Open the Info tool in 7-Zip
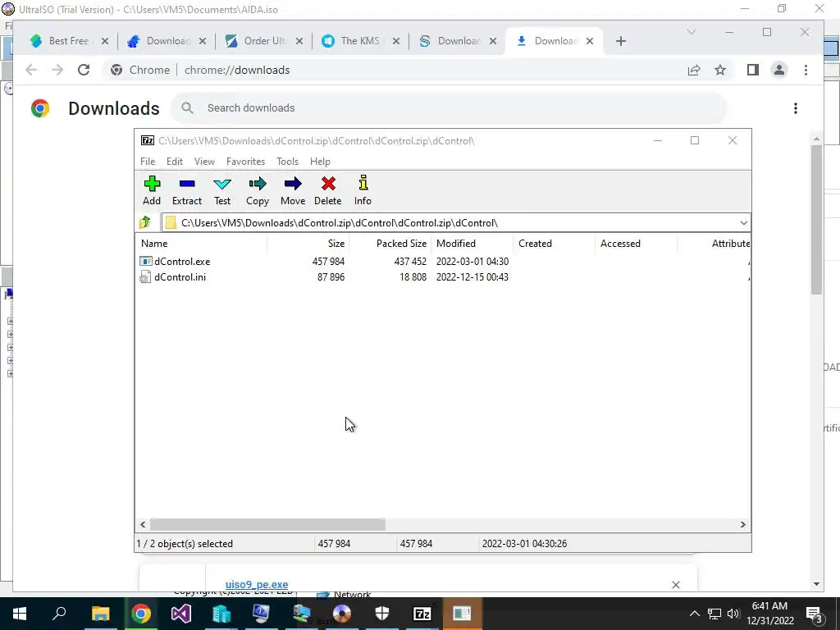The image size is (840, 630). [363, 190]
